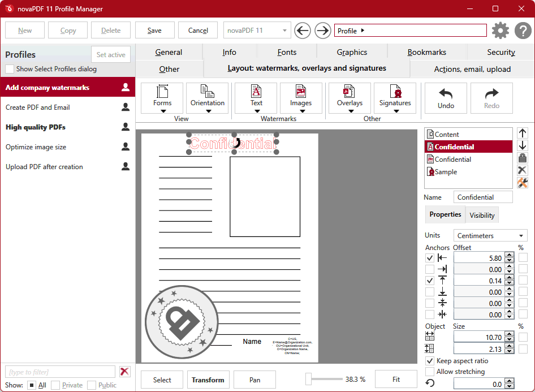535x392 pixels.
Task: Toggle the Show All filter checkbox
Action: coord(32,385)
